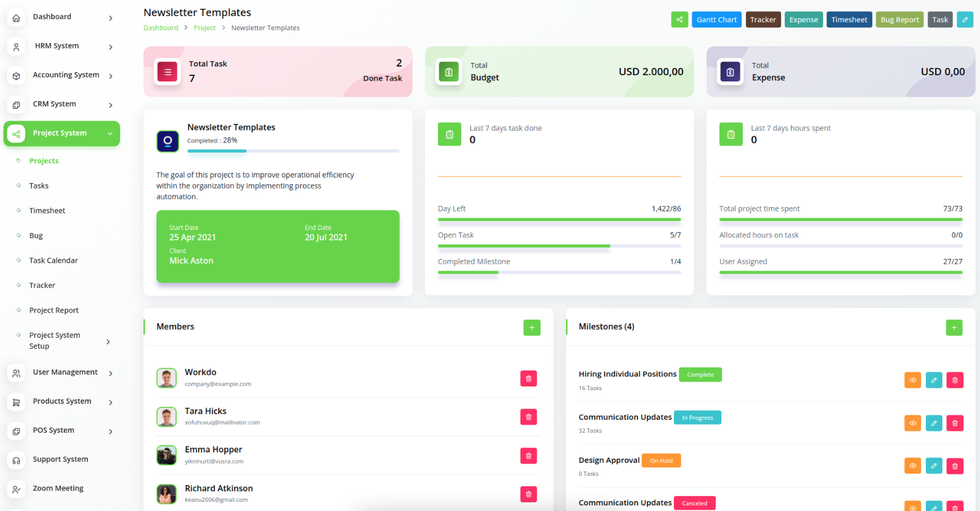
Task: Click the 28% project completion progress bar
Action: click(293, 151)
